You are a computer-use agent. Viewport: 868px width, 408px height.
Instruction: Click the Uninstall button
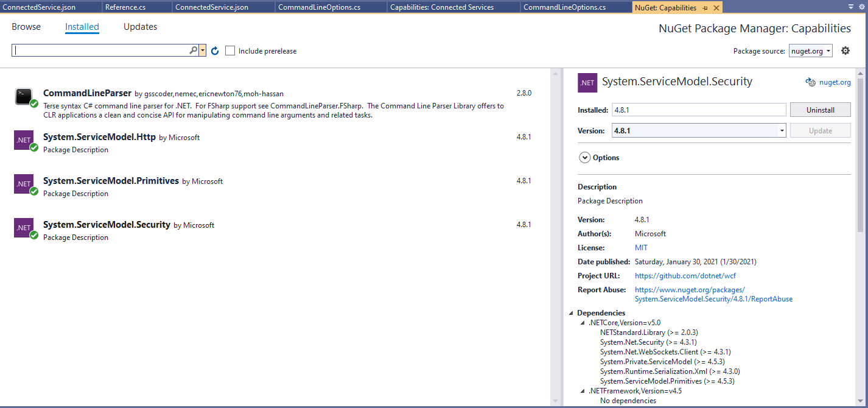(x=820, y=110)
